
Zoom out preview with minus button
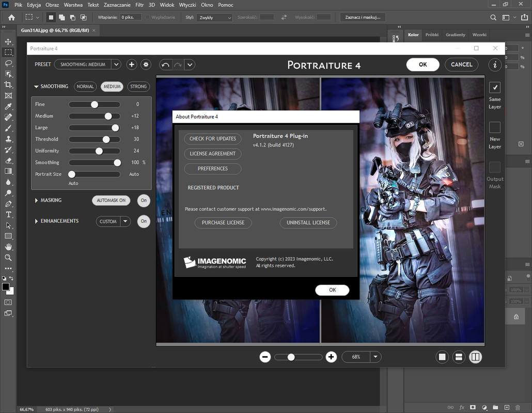(265, 357)
